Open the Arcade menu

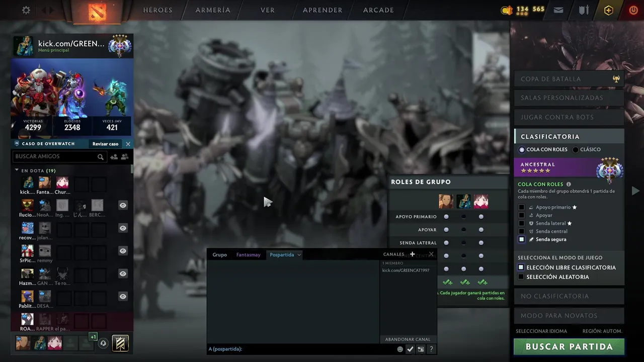point(378,10)
